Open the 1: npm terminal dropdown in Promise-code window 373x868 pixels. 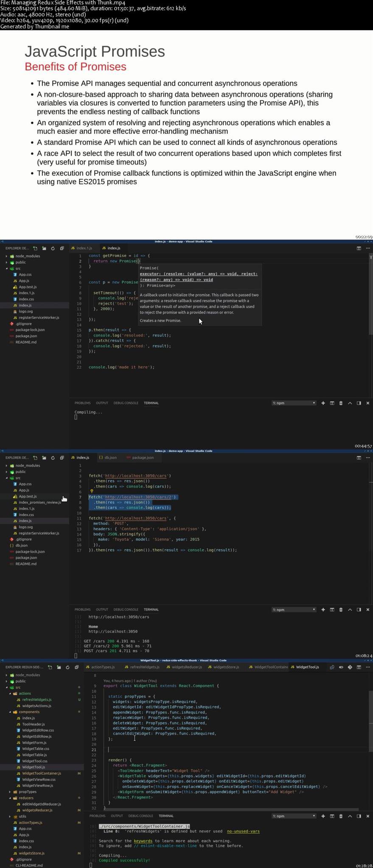pos(294,403)
